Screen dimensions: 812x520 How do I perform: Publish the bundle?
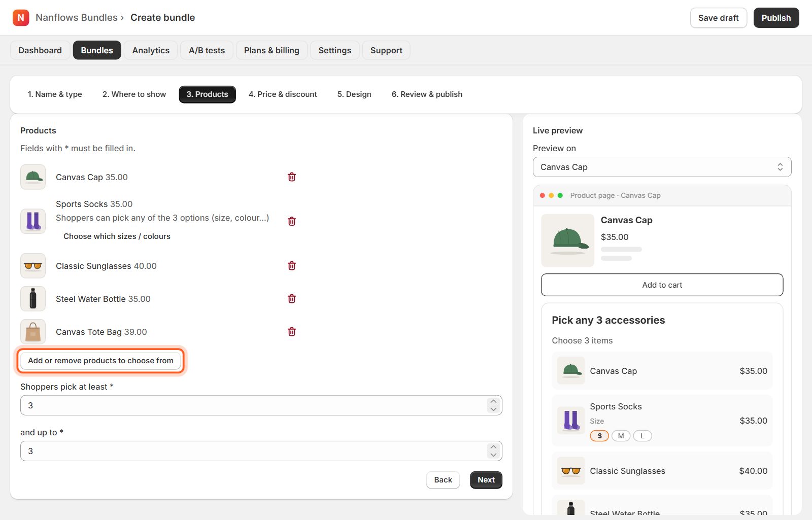[776, 18]
